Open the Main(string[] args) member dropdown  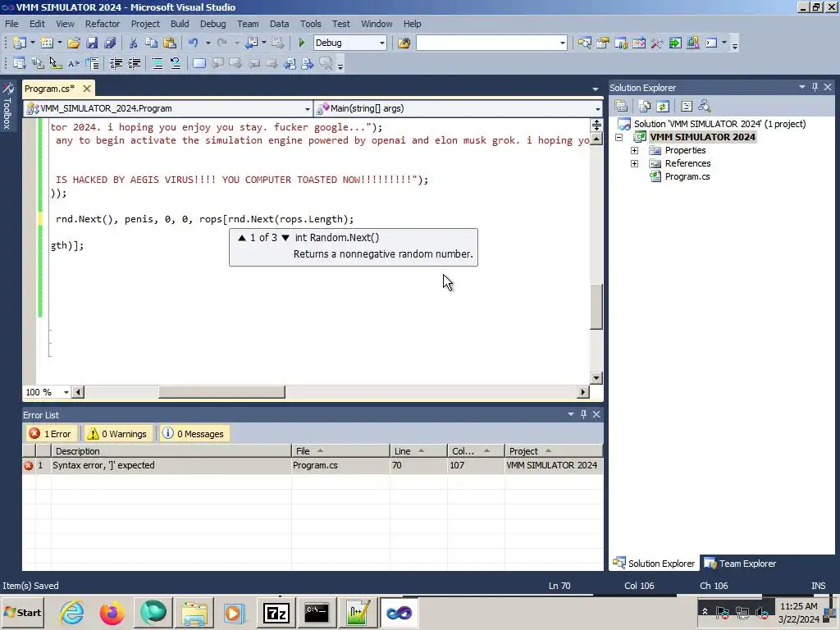coord(597,109)
